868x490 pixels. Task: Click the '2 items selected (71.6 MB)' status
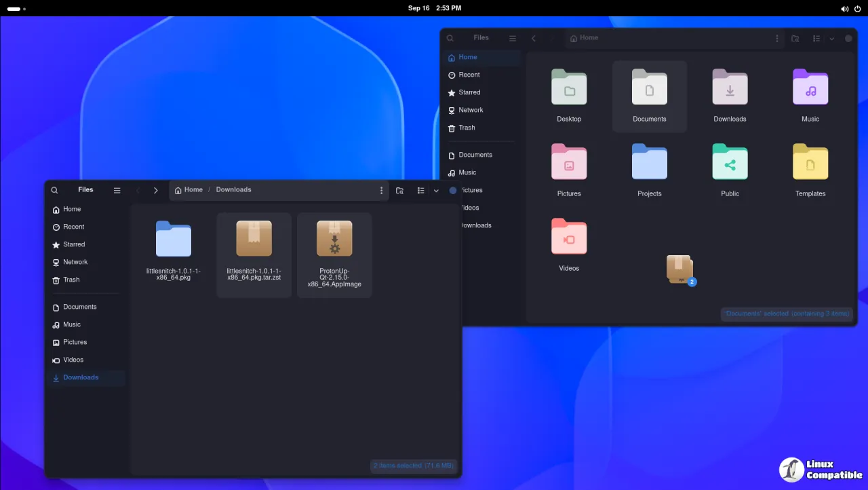tap(414, 466)
